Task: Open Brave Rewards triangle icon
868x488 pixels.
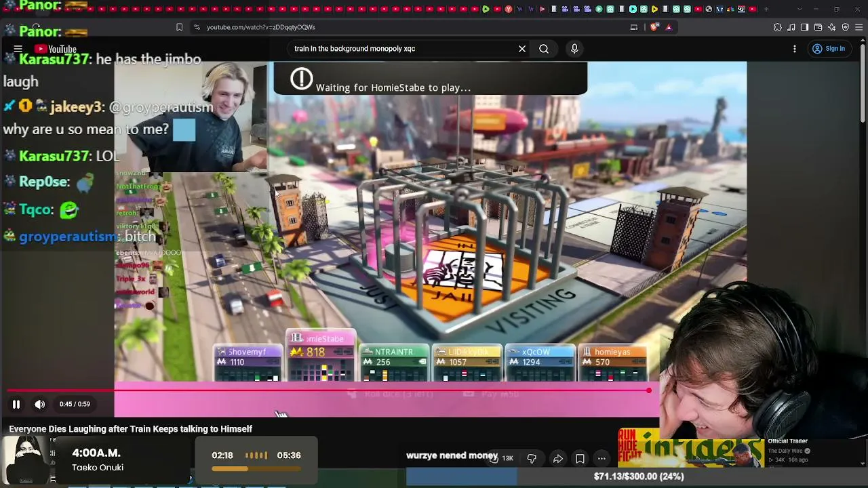Action: pyautogui.click(x=669, y=27)
